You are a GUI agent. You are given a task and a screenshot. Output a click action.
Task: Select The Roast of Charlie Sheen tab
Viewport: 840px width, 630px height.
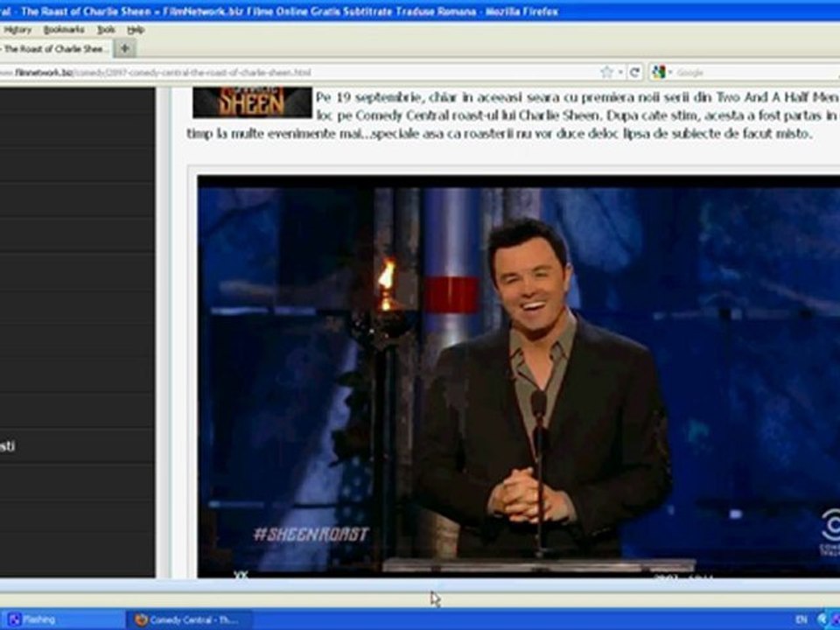click(x=56, y=49)
